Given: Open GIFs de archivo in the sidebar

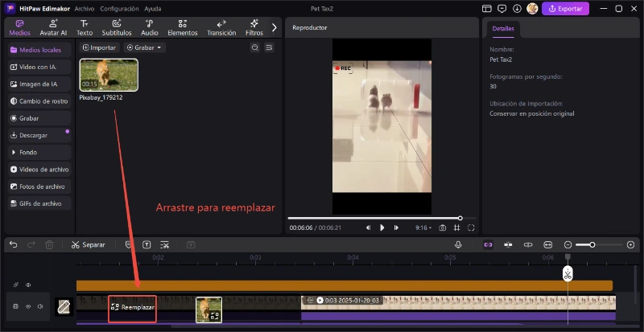Looking at the screenshot, I should [39, 203].
